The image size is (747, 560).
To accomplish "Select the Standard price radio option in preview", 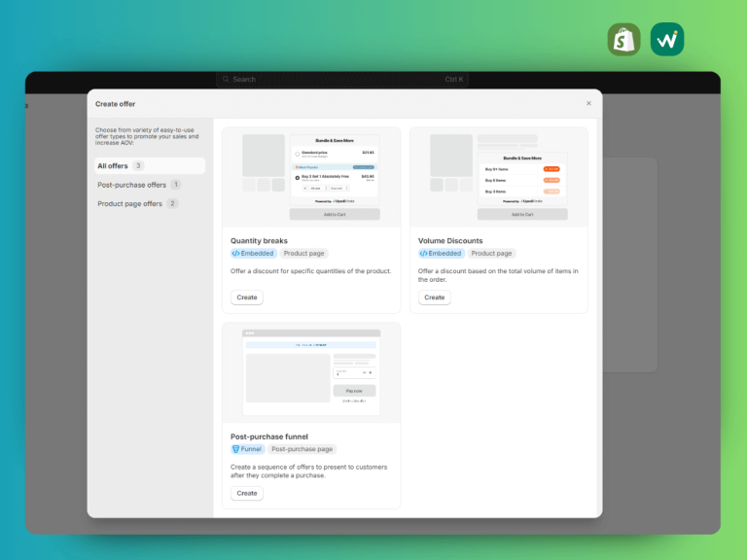I will 298,154.
